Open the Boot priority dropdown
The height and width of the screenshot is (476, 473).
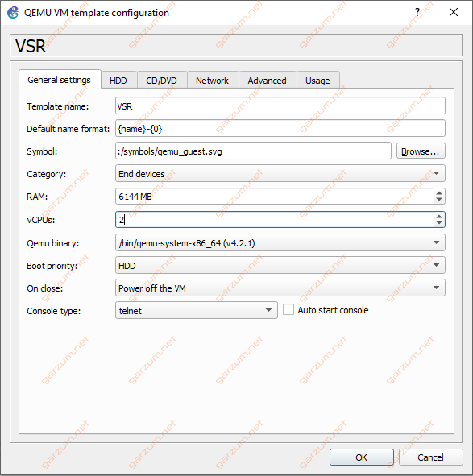pyautogui.click(x=280, y=265)
